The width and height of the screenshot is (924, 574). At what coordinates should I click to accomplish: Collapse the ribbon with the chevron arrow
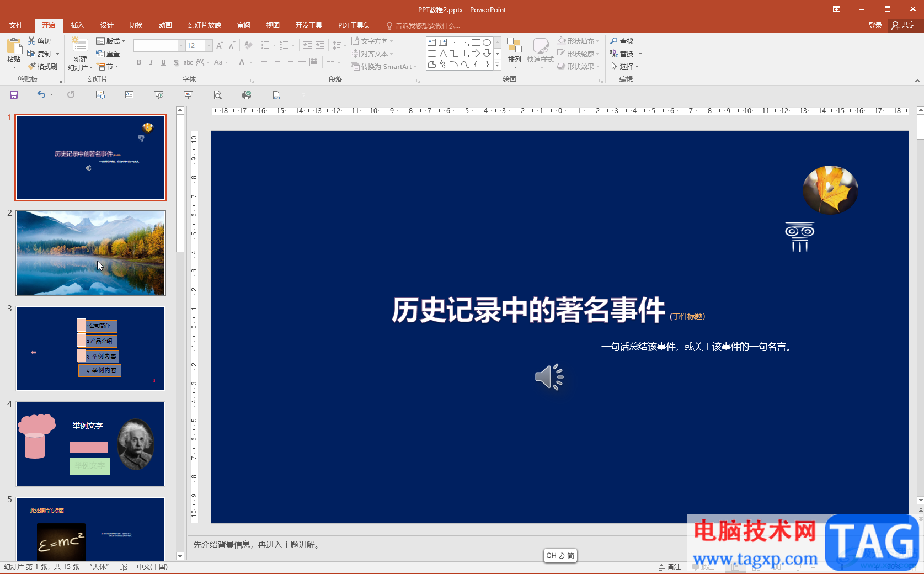point(917,81)
